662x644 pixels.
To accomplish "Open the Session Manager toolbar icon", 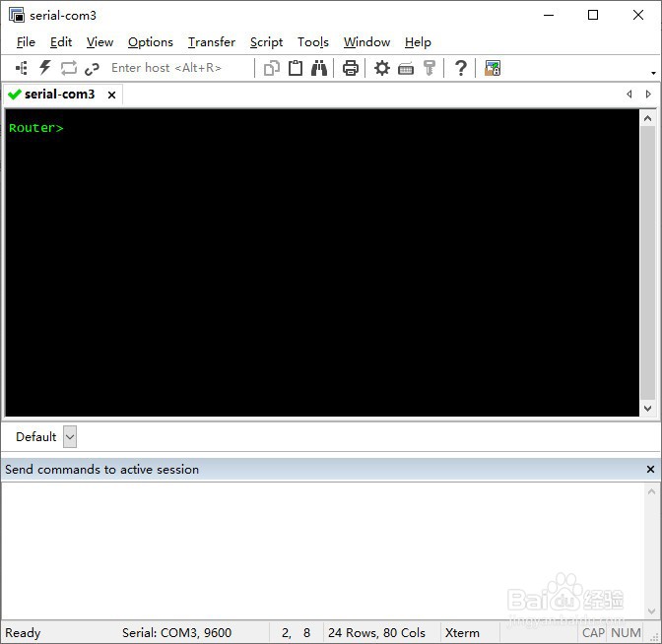I will point(22,68).
